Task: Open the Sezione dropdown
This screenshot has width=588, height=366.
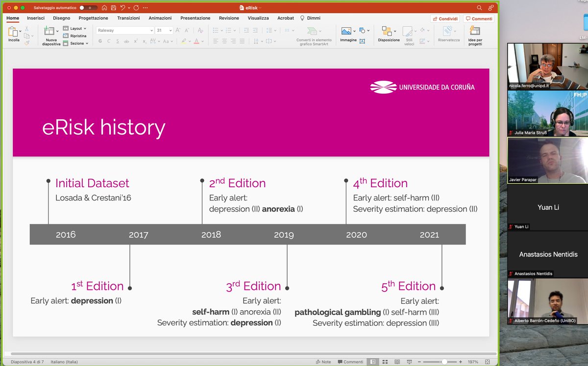Action: coord(75,43)
